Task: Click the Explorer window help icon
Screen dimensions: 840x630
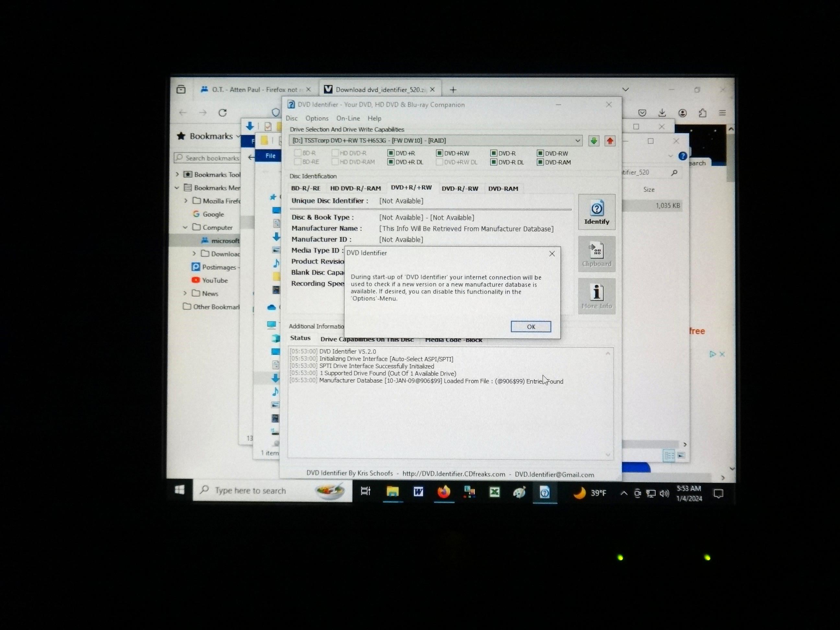Action: pyautogui.click(x=682, y=156)
